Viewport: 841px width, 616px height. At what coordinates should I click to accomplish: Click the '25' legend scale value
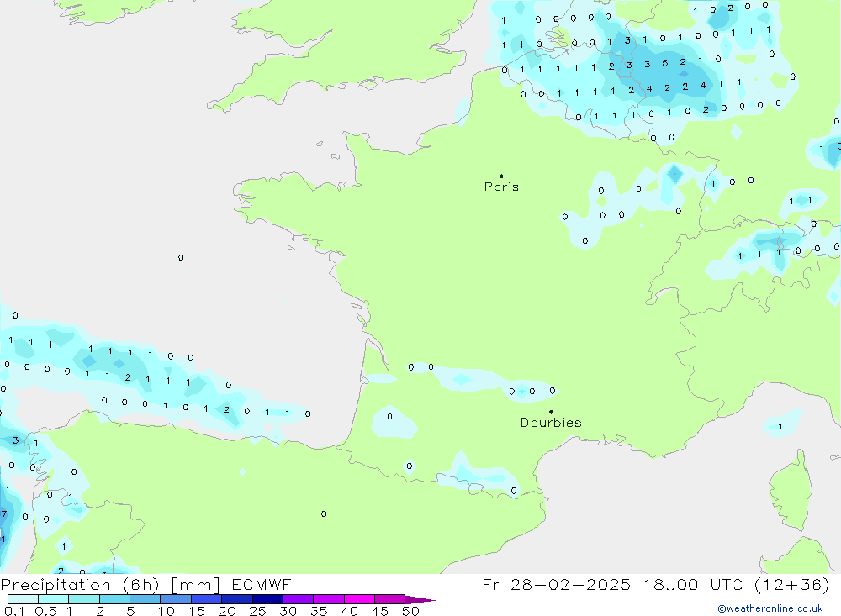pos(258,611)
